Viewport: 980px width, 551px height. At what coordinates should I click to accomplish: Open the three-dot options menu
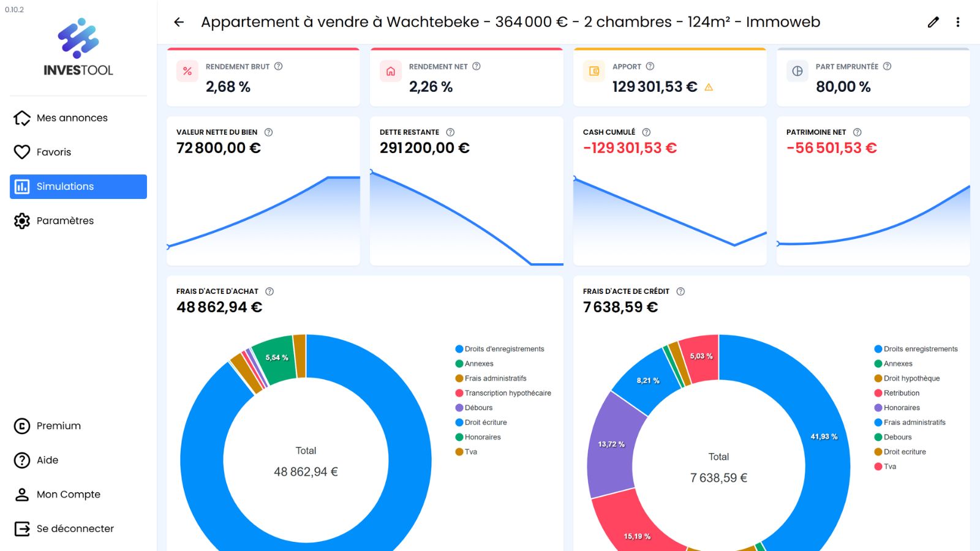[x=958, y=22]
